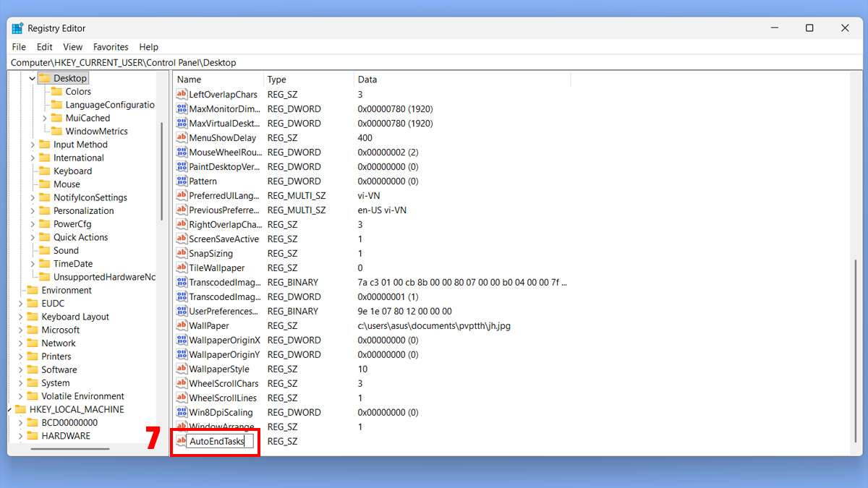Click the WheelScrollChars string value icon
Image resolution: width=868 pixels, height=488 pixels.
182,384
